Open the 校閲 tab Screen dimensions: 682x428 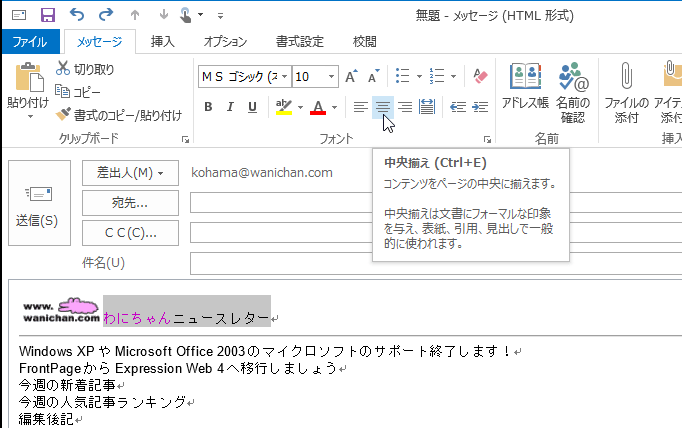click(364, 42)
